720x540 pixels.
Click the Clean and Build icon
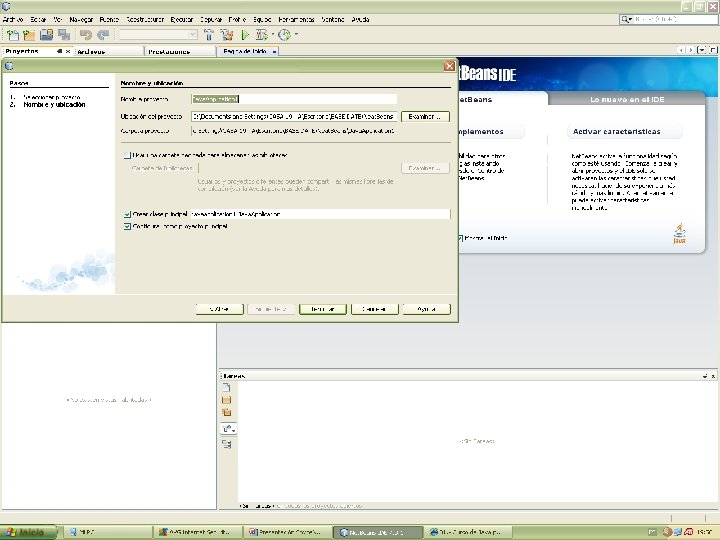[x=226, y=35]
